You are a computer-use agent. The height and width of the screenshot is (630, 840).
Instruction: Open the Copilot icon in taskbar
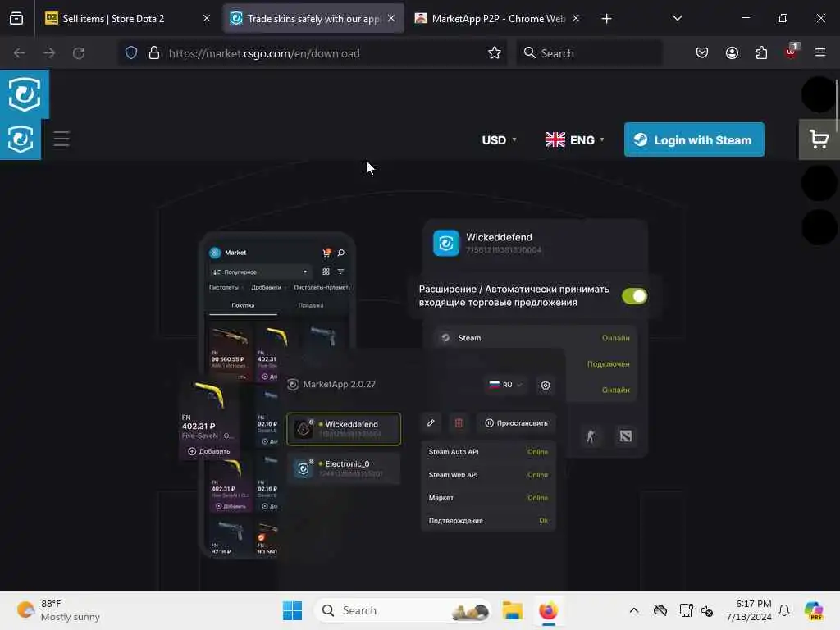[814, 610]
